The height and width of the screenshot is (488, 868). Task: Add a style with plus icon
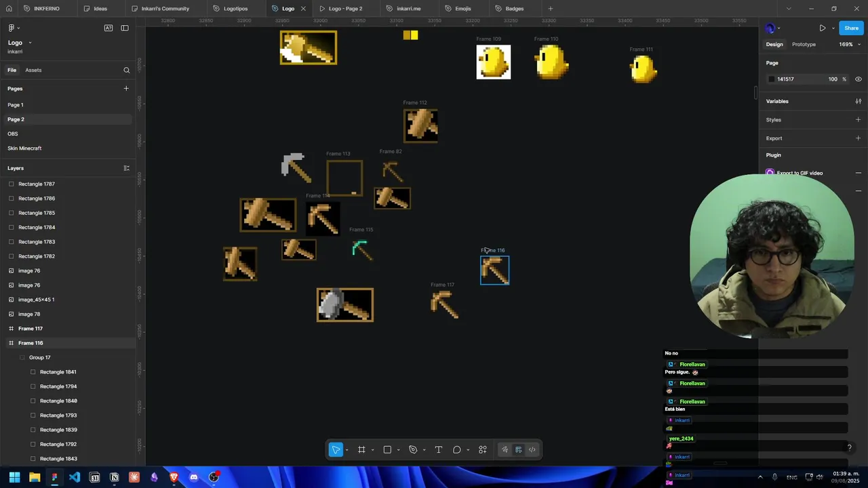858,119
